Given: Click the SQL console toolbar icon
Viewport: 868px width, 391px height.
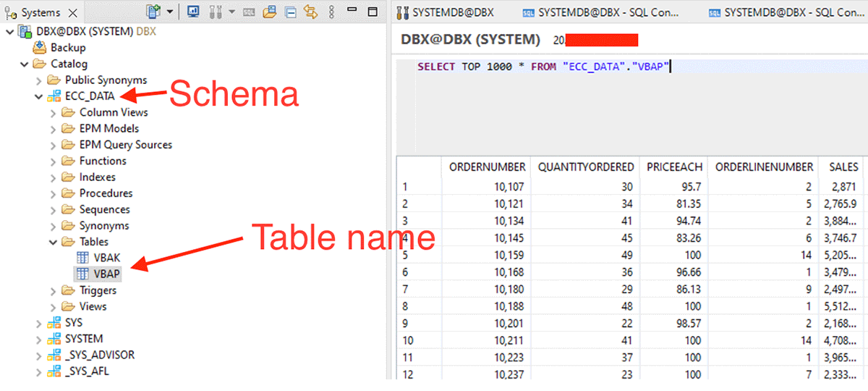Looking at the screenshot, I should (x=249, y=12).
